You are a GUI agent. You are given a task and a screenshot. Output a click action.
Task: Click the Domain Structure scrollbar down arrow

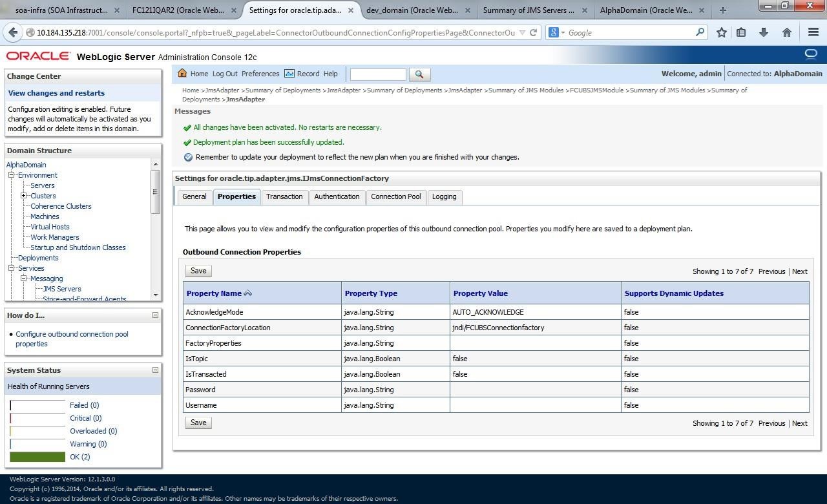[155, 295]
